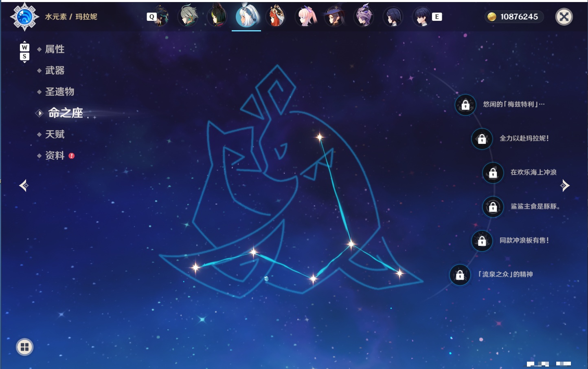This screenshot has height=369, width=588.
Task: Go to previous character with left arrow
Action: tap(24, 186)
